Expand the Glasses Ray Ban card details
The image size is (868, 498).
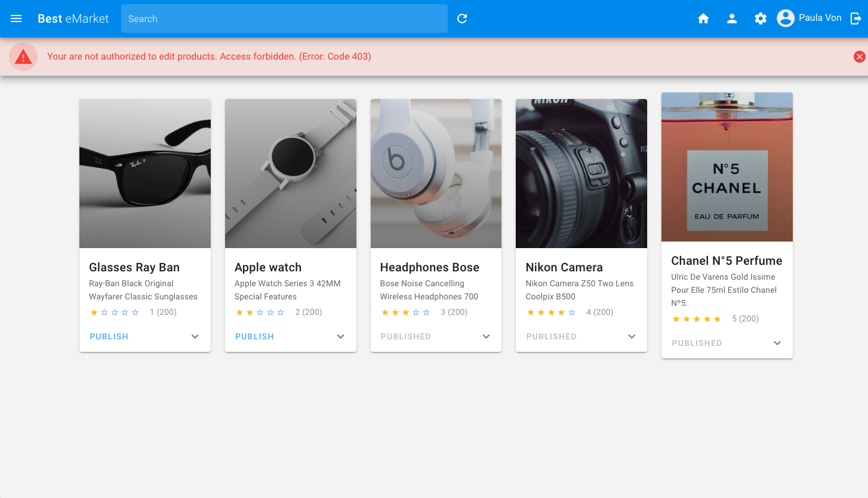pos(195,336)
